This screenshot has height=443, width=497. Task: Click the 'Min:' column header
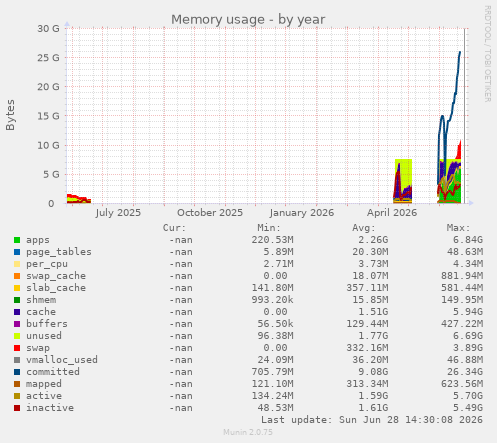269,228
